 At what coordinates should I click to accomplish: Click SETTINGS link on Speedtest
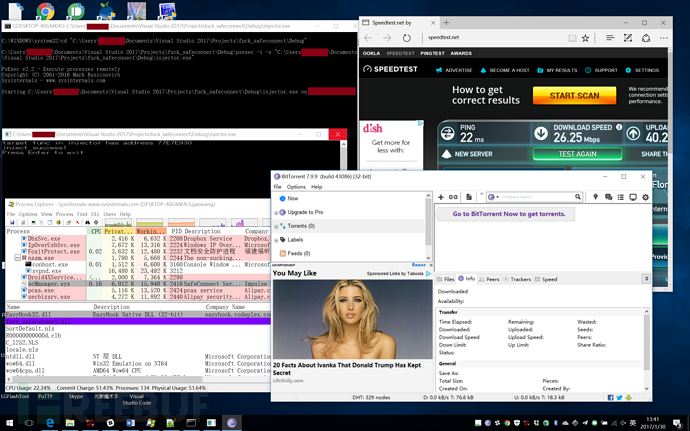[642, 70]
